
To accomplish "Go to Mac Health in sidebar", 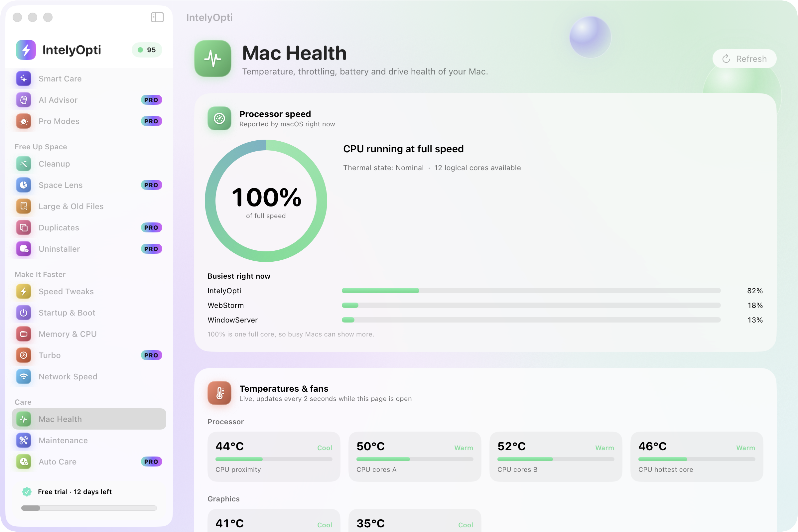I will (89, 419).
